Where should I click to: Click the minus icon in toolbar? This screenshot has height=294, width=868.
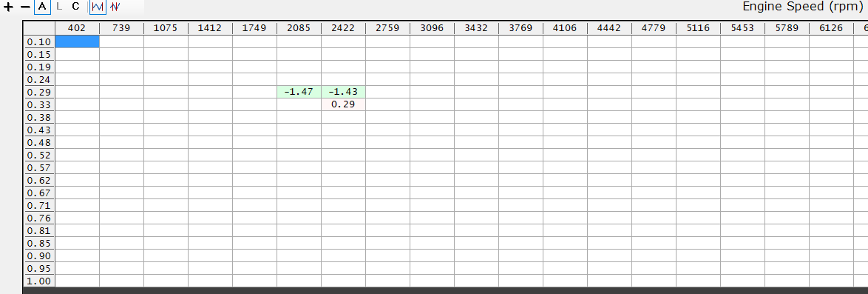25,7
